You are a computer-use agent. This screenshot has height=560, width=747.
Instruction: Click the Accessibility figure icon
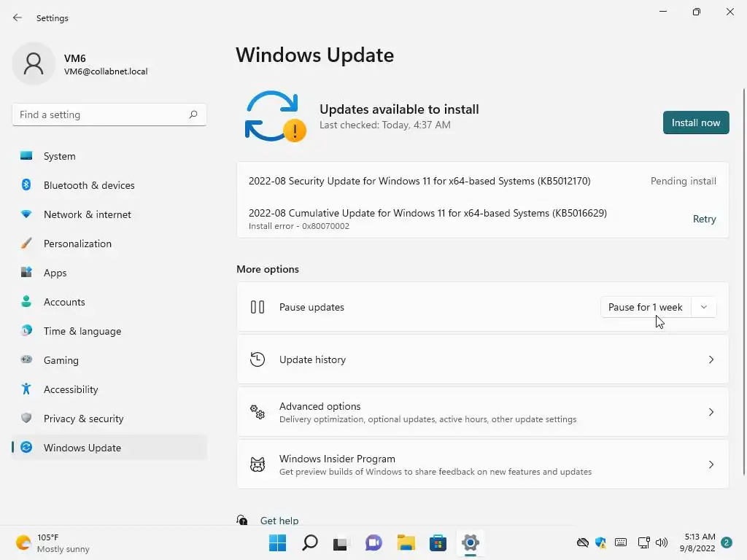pos(26,389)
